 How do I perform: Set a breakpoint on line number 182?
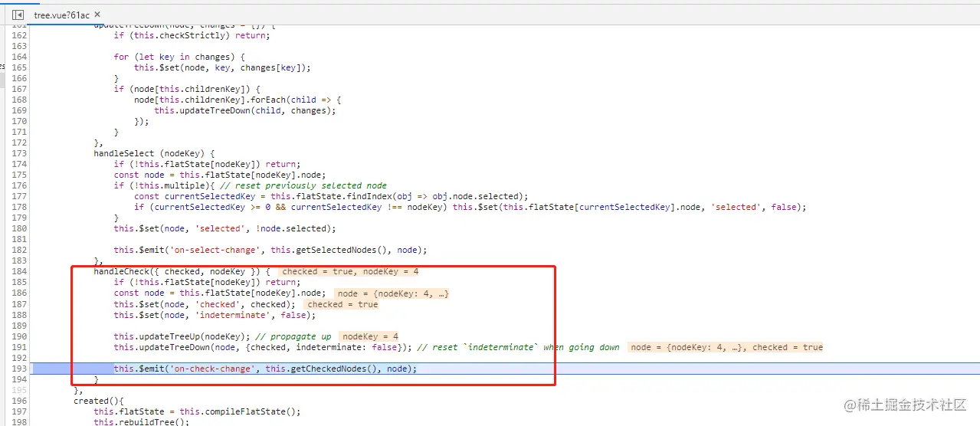point(19,250)
